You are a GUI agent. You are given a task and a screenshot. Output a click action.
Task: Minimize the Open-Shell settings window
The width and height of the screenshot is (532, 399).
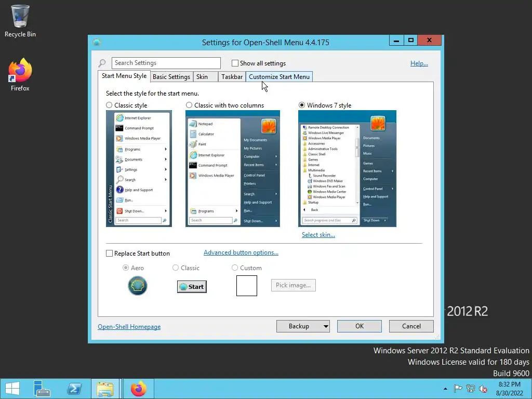click(x=396, y=41)
